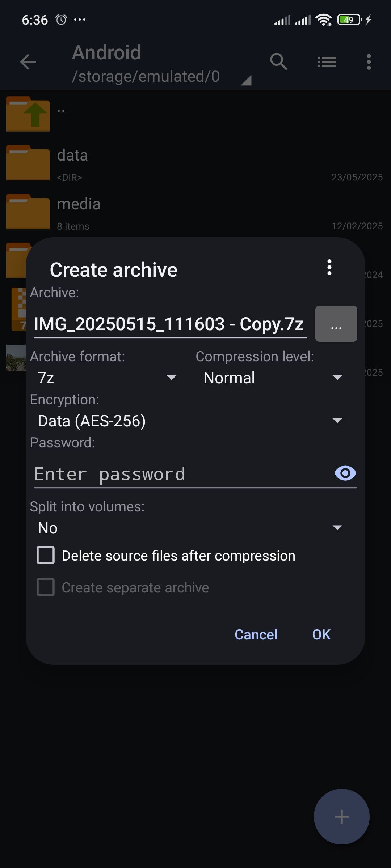Expand Encryption Data (AES-256) dropdown
391x868 pixels.
pos(190,421)
